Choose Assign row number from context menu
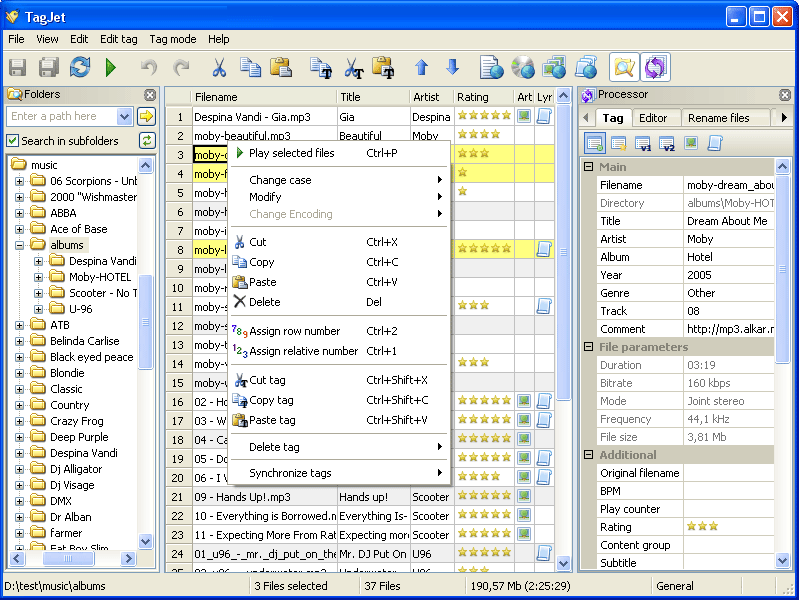 point(294,331)
